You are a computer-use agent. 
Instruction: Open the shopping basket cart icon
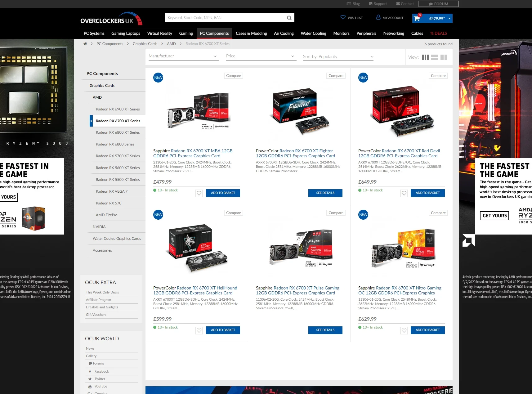point(417,18)
